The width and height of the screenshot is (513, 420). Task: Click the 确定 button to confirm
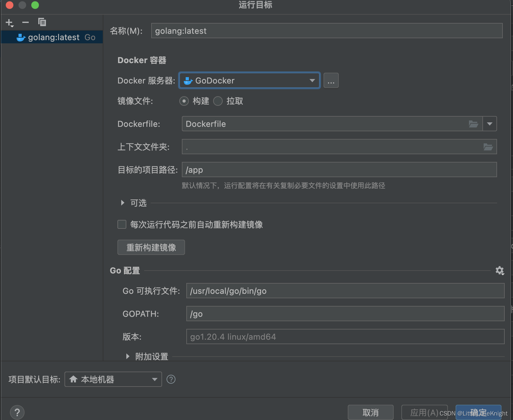[x=478, y=412]
